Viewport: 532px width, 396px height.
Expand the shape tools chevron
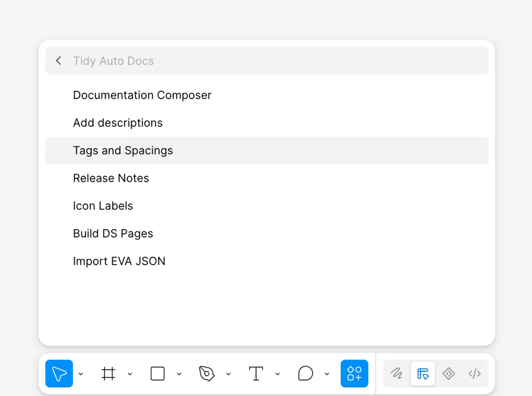pos(179,374)
